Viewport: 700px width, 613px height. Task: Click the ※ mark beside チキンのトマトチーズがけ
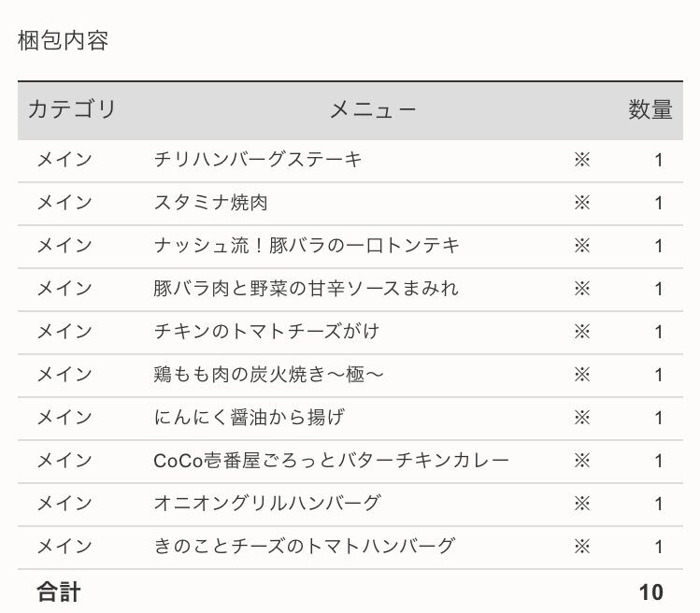tap(582, 332)
